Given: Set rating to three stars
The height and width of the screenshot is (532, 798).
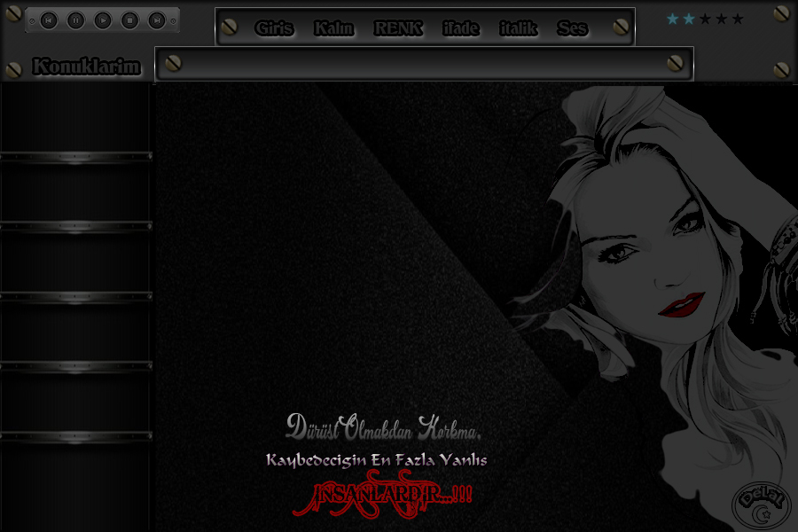Looking at the screenshot, I should pos(705,20).
